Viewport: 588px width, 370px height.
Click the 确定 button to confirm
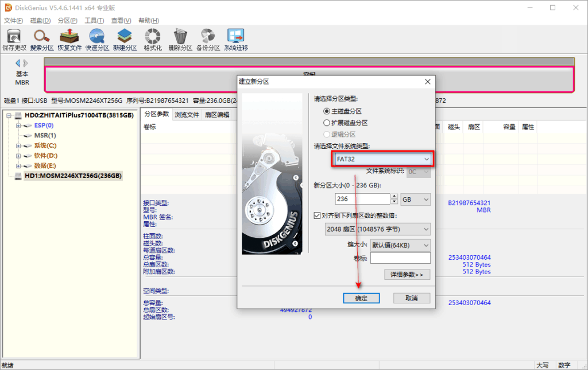pyautogui.click(x=361, y=298)
